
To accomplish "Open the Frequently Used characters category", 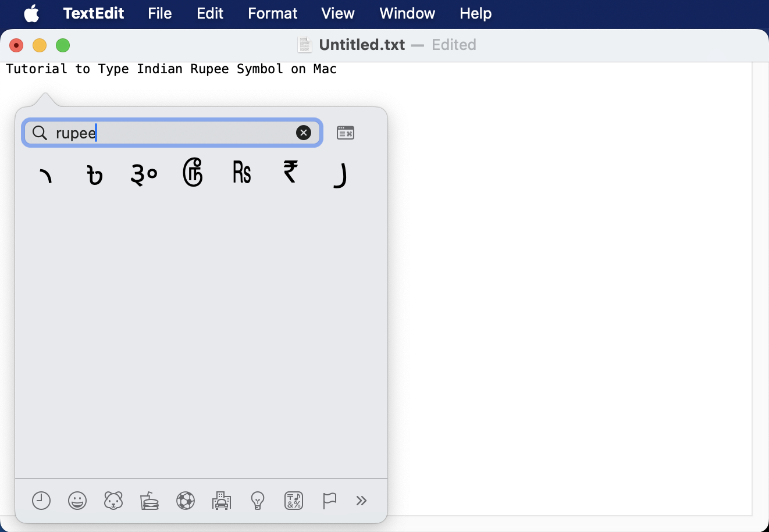I will tap(41, 501).
